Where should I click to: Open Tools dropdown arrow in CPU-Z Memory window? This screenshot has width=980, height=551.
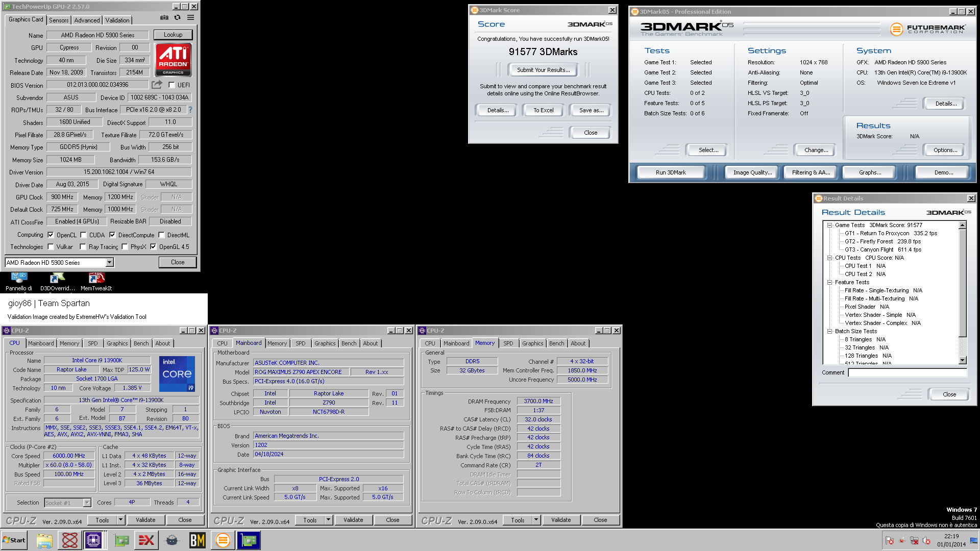coord(536,520)
